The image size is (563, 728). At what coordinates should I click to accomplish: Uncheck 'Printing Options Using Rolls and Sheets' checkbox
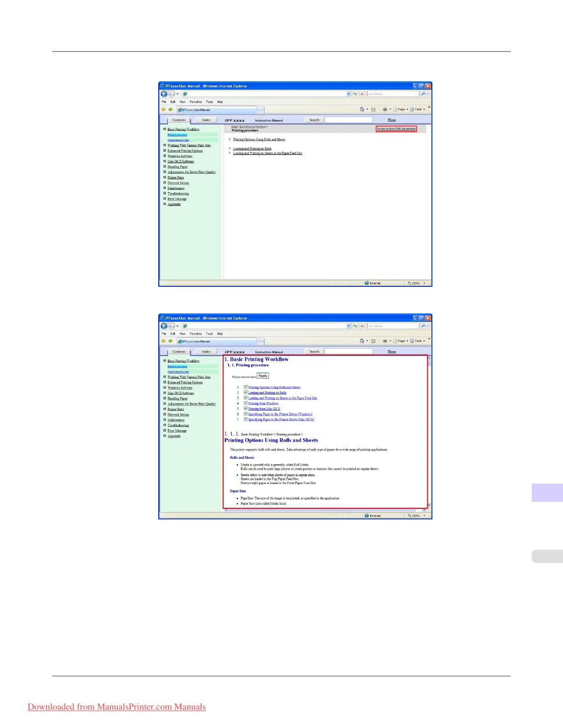(246, 387)
